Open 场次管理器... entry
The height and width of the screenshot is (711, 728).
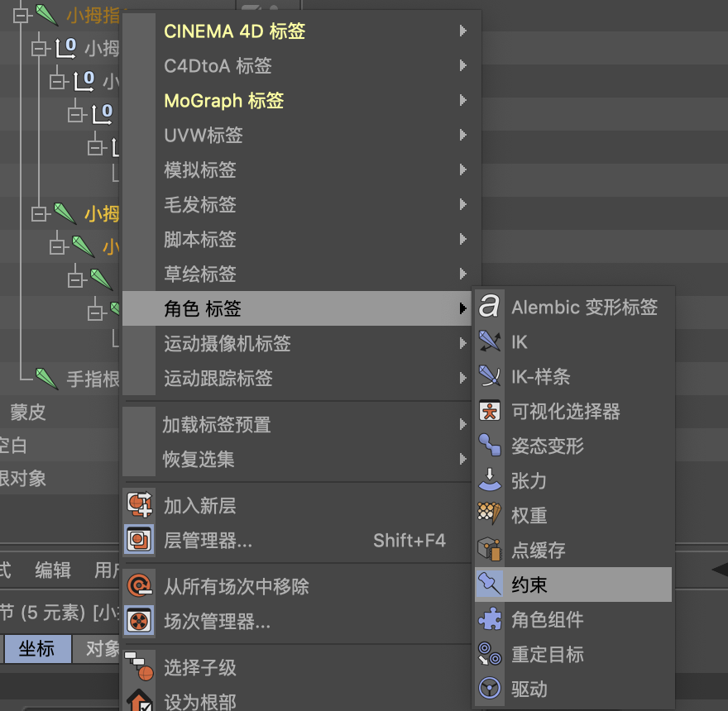(x=296, y=621)
